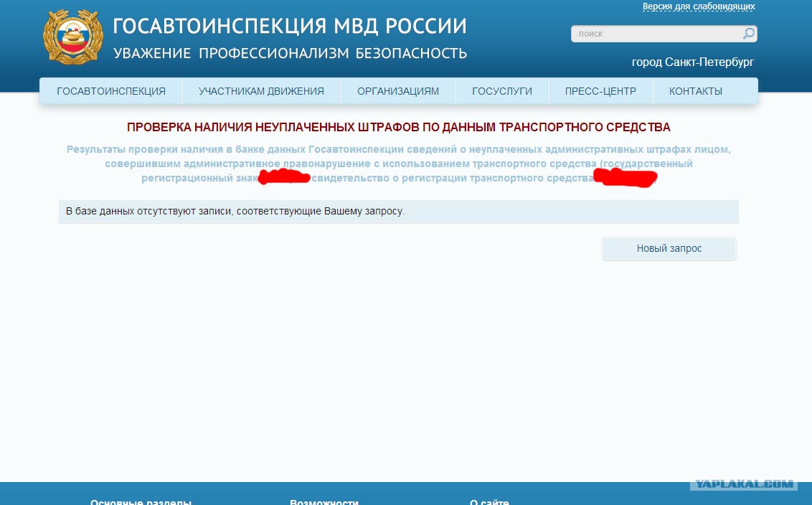Open the ПРЕСС-ЦЕНТР menu item
Viewport: 812px width, 505px height.
[x=600, y=91]
